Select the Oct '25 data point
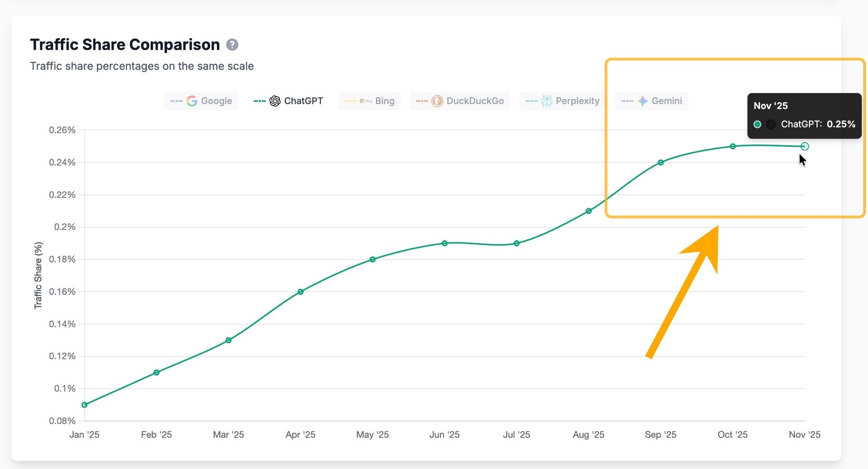This screenshot has height=469, width=868. (733, 146)
